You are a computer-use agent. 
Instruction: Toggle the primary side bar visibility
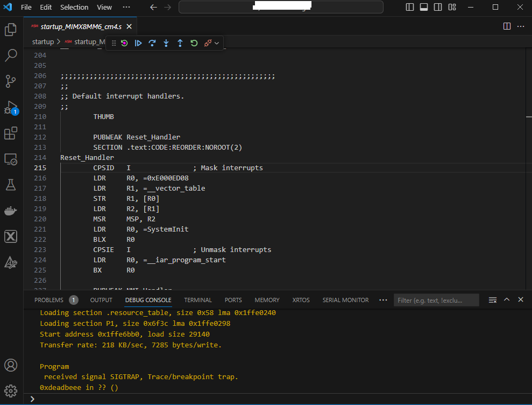point(410,7)
